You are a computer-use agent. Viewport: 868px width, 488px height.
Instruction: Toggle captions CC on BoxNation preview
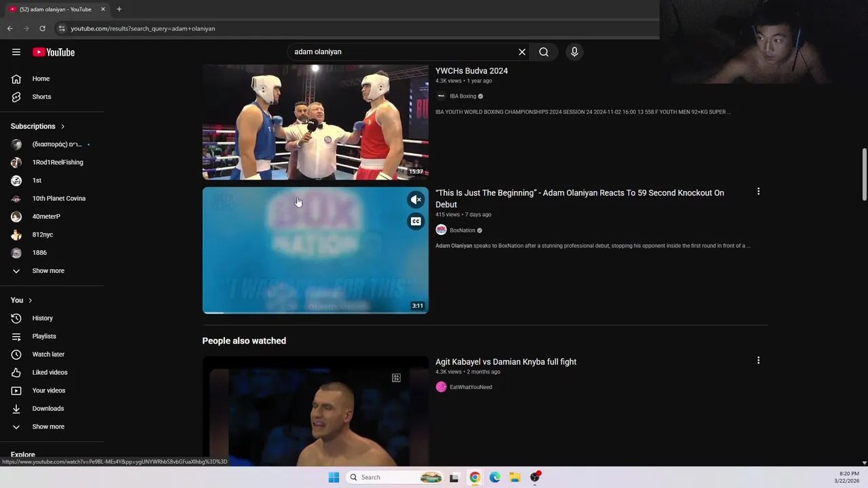tap(416, 222)
